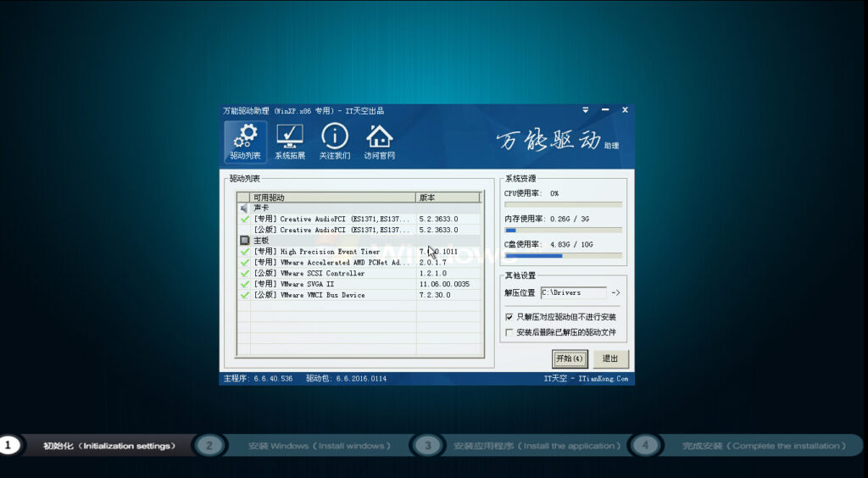Uncheck 只解压对应驱动但不进行安装 option

coord(509,317)
